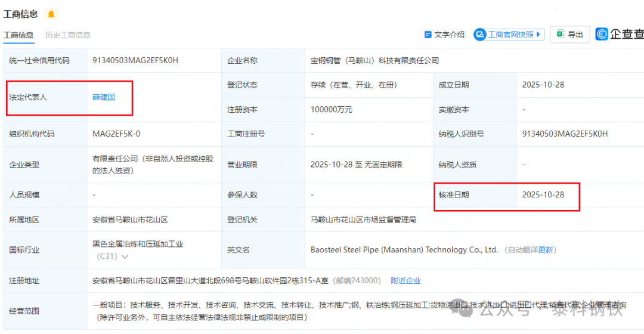Image resolution: width=644 pixels, height=334 pixels.
Task: Select English name Baosteel Steel Pipe text
Action: click(404, 250)
